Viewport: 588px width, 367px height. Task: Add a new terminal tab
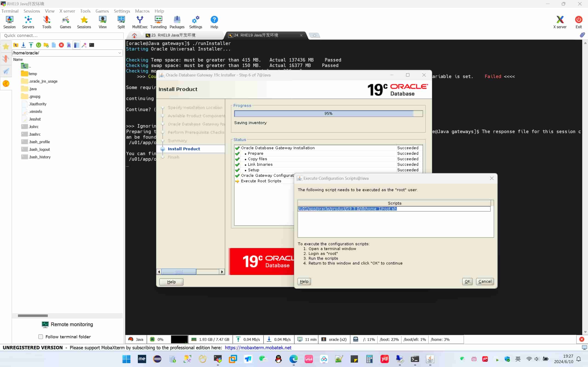(x=314, y=35)
